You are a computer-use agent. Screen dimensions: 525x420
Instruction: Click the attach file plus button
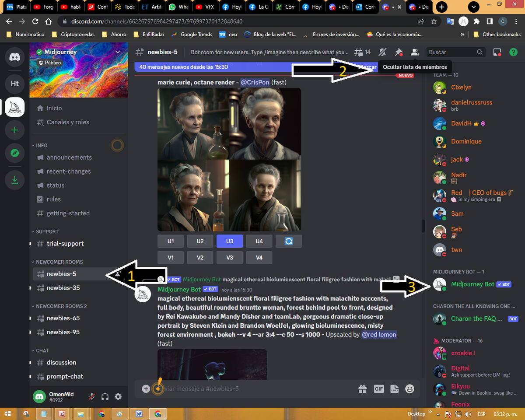coord(146,388)
